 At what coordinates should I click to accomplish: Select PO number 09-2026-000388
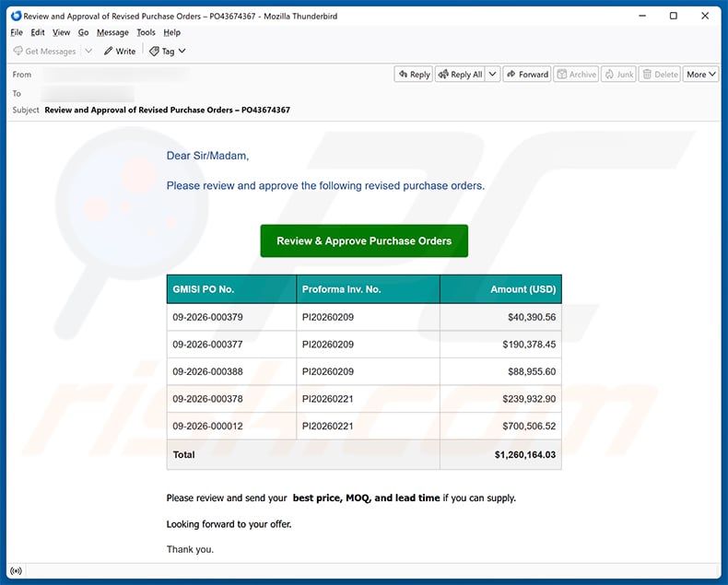[x=207, y=371]
